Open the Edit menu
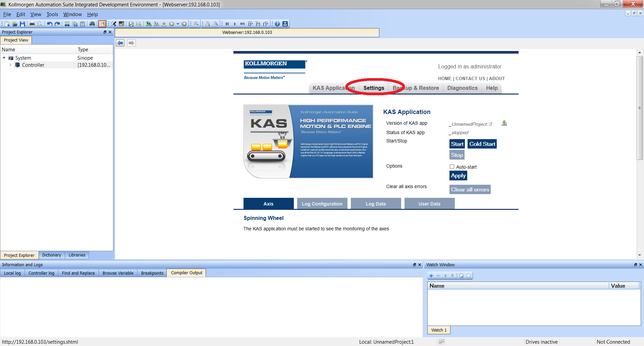The height and width of the screenshot is (346, 644). (x=21, y=14)
